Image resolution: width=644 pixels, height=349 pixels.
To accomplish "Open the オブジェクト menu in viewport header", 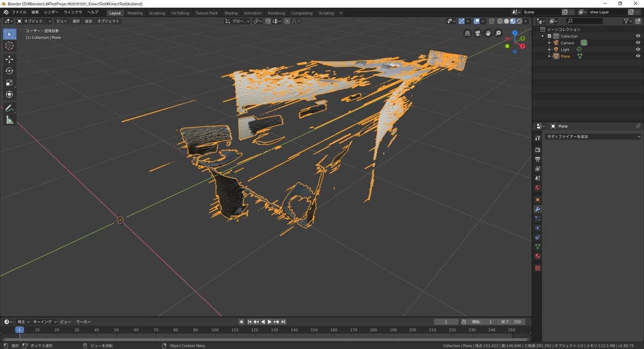I will tap(108, 21).
